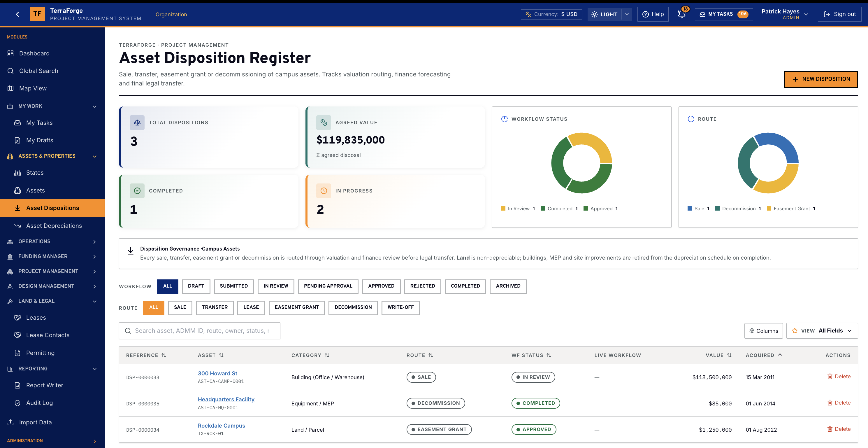Select the EASEMENT GRANT route filter
Screen dimensions: 868x448
point(296,308)
